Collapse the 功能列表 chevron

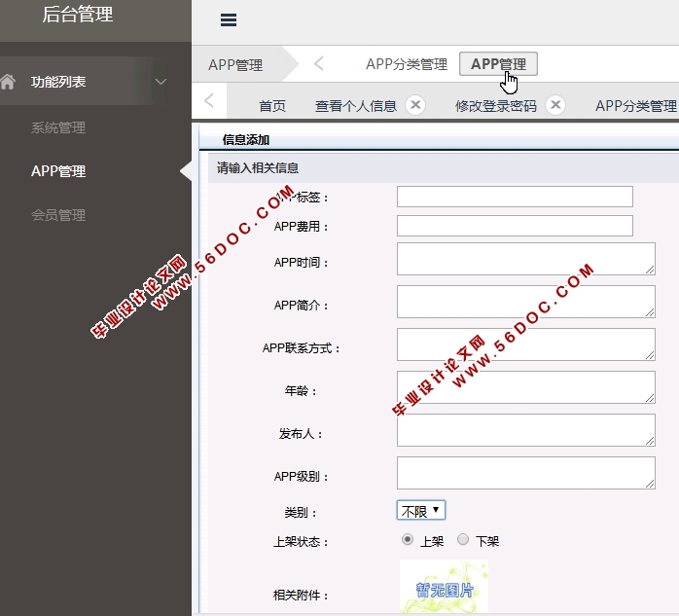click(x=161, y=82)
